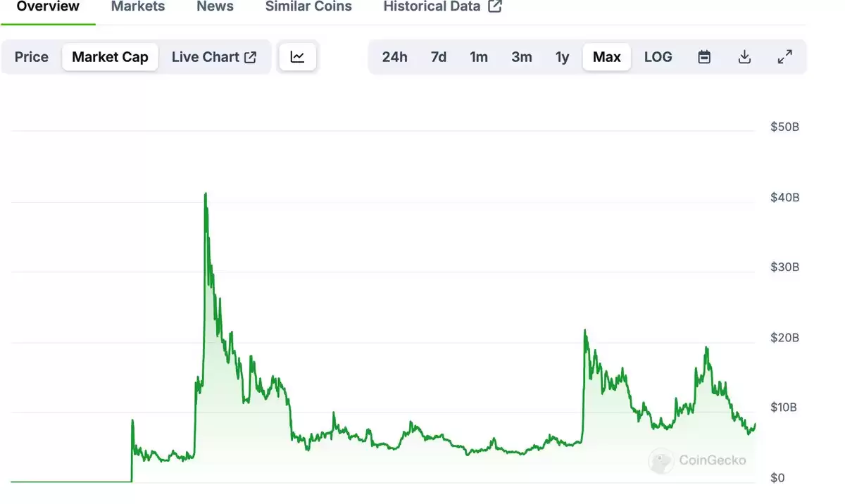Set chart range to 1y
845x504 pixels.
coord(562,57)
